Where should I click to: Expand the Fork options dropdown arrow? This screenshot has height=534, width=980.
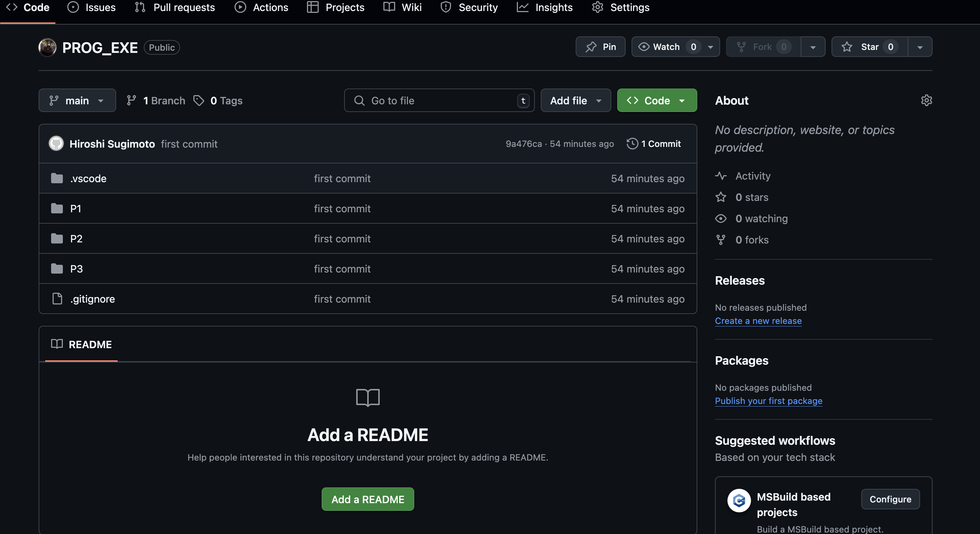point(813,47)
